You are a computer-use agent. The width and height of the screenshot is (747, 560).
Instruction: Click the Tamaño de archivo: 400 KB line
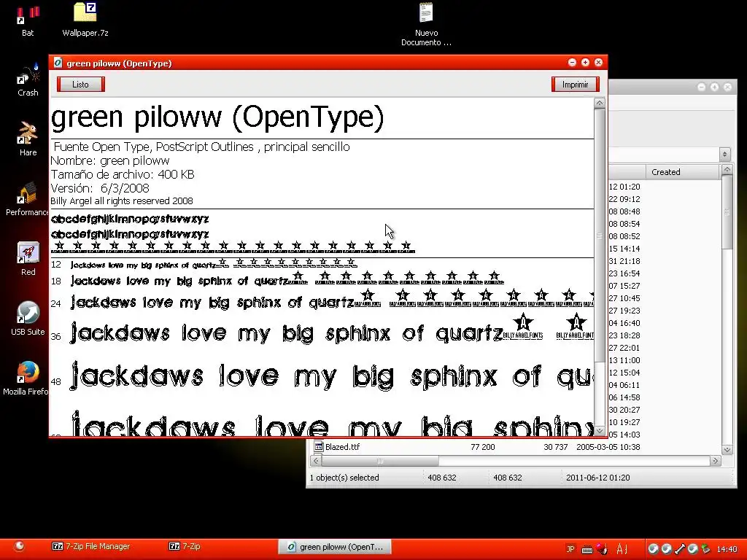tap(123, 174)
